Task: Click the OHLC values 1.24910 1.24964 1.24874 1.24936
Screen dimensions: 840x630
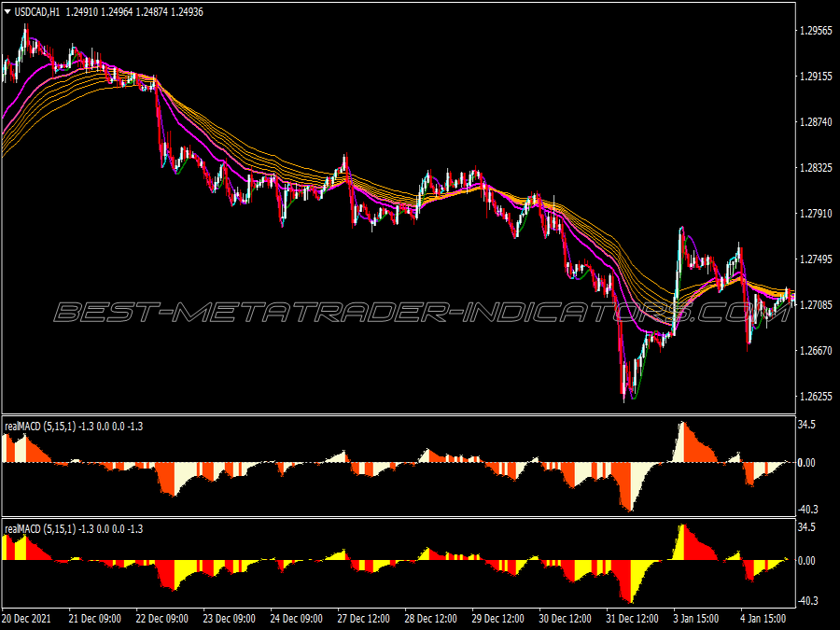Action: [x=134, y=12]
